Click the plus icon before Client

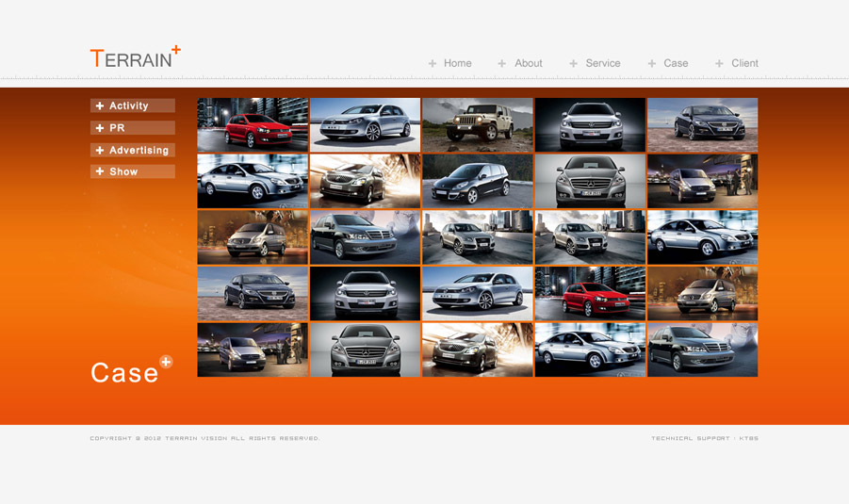point(720,64)
